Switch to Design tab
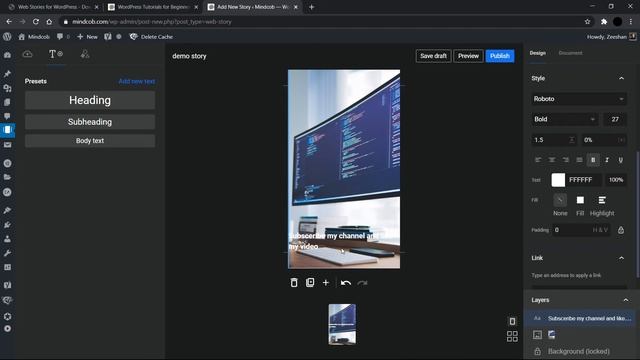Screen dimensions: 640x360 (538, 53)
